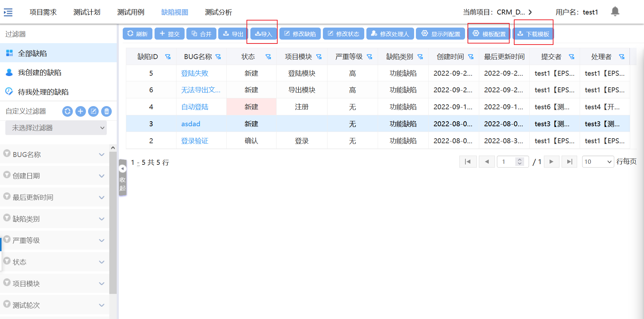644x319 pixels.
Task: Click the edit custom filter pencil icon
Action: 93,111
